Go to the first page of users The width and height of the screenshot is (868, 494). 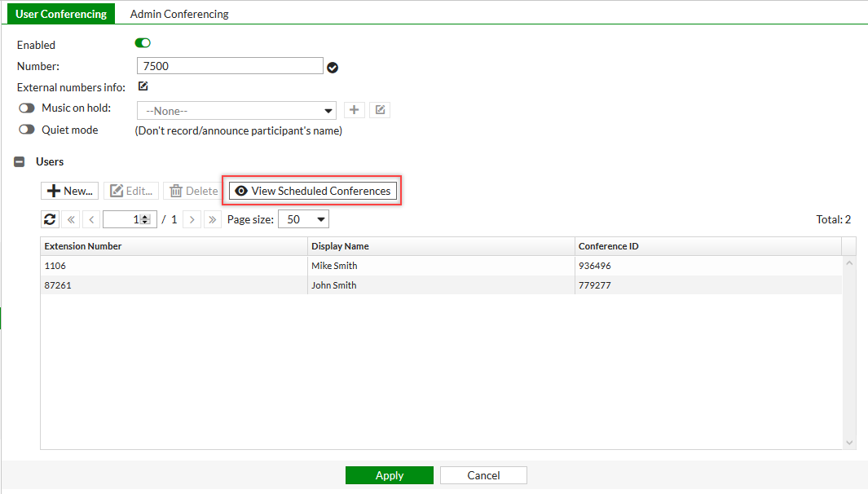point(71,219)
